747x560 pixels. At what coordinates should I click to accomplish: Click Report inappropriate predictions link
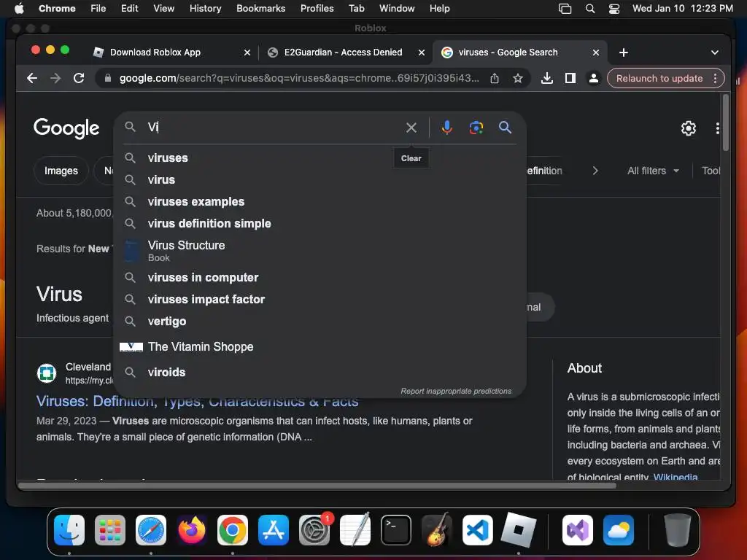tap(456, 391)
